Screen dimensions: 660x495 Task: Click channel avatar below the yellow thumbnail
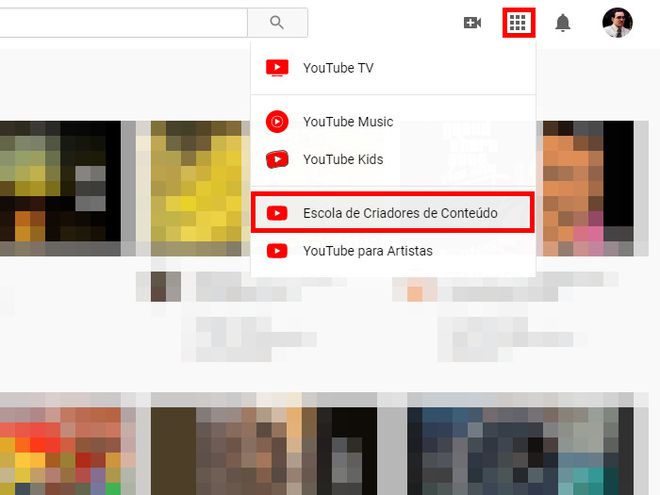pyautogui.click(x=166, y=287)
